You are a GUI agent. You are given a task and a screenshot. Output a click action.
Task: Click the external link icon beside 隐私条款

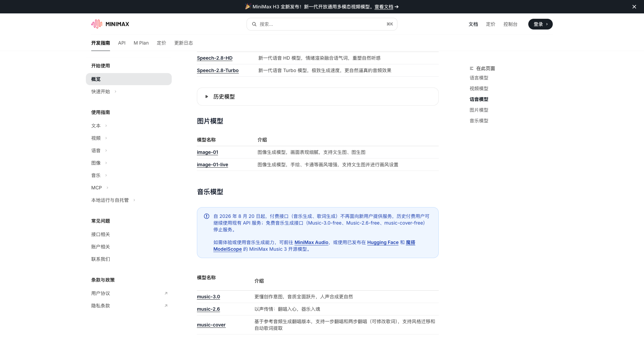pos(166,306)
